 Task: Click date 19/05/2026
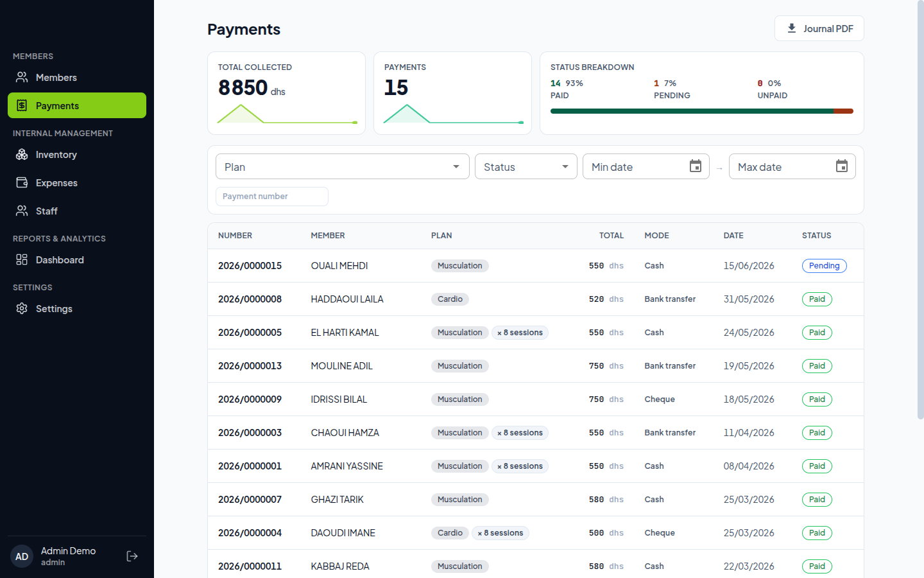pyautogui.click(x=749, y=366)
